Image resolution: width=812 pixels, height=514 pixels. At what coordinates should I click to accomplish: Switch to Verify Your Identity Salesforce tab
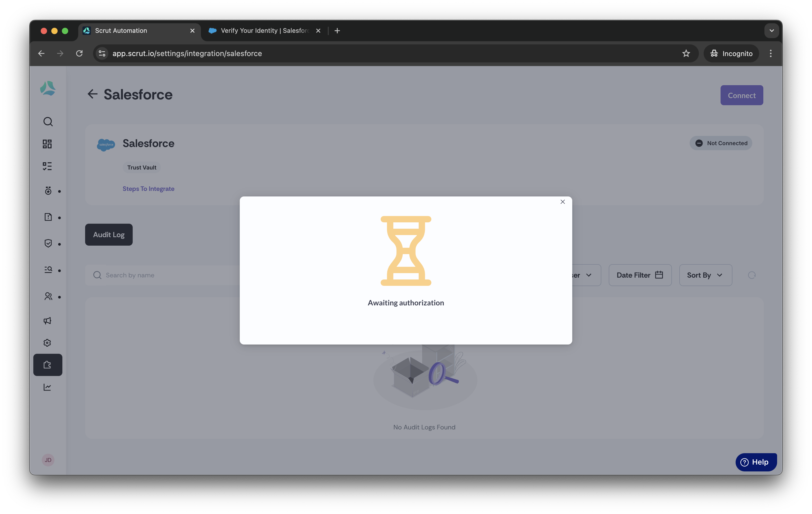tap(265, 31)
